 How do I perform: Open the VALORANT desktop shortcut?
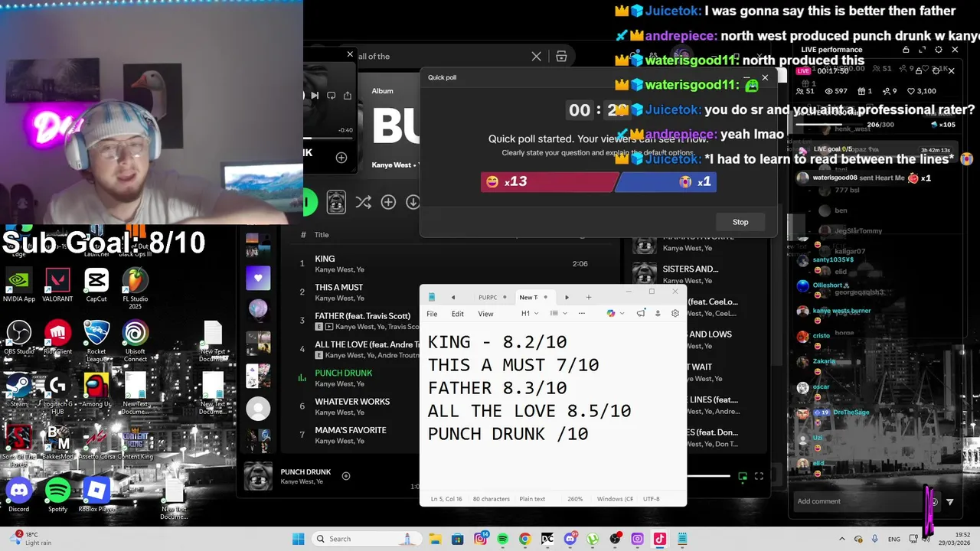57,285
